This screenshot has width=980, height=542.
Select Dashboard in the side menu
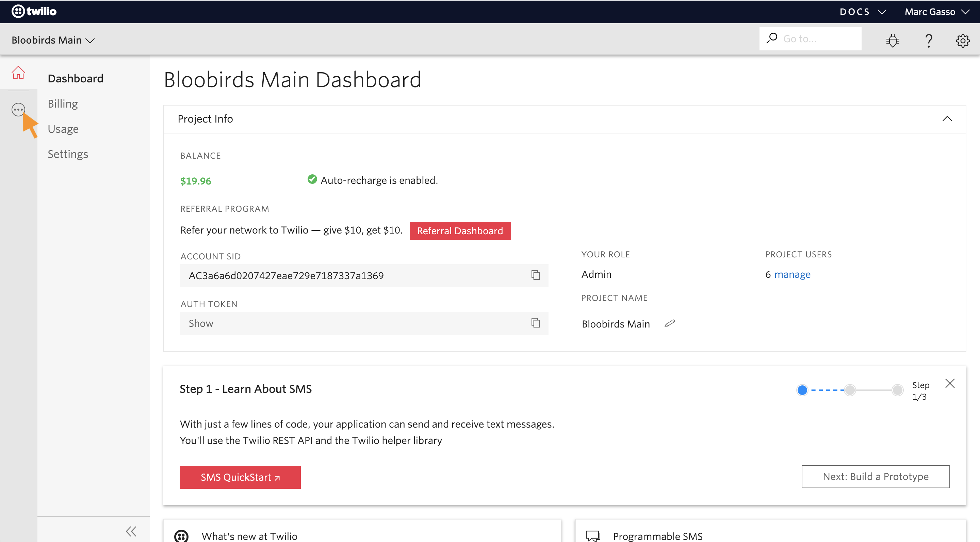pos(75,78)
